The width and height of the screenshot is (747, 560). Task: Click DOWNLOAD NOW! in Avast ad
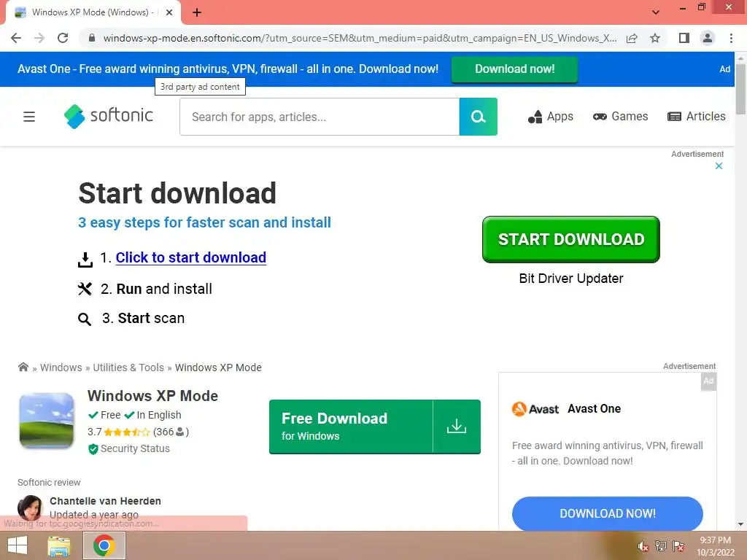coord(608,513)
